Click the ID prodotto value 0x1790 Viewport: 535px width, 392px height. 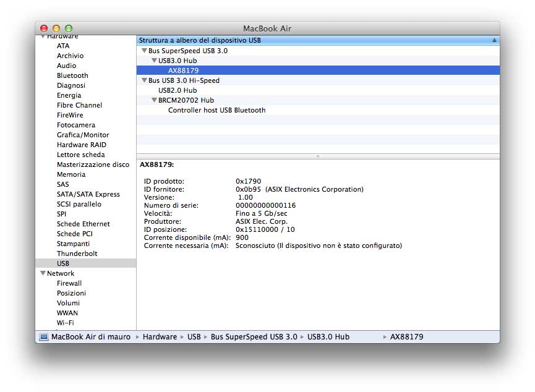[x=249, y=181]
